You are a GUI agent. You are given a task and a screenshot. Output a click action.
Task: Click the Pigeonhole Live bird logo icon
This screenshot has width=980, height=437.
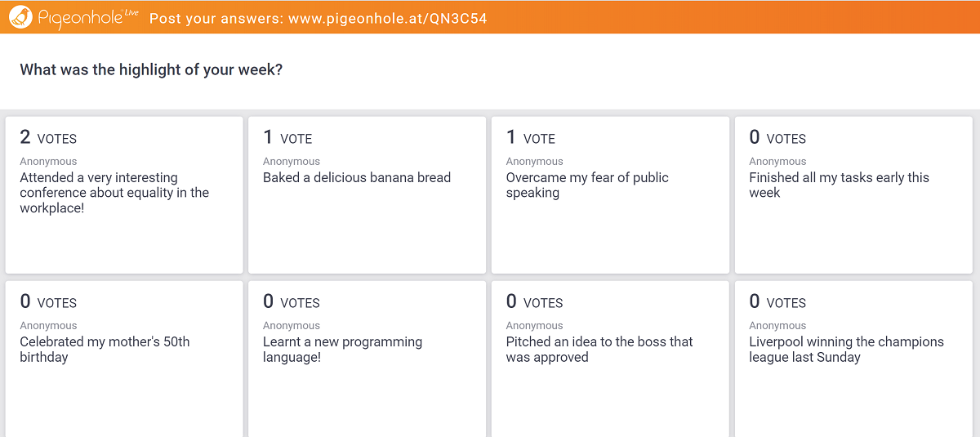[x=20, y=16]
